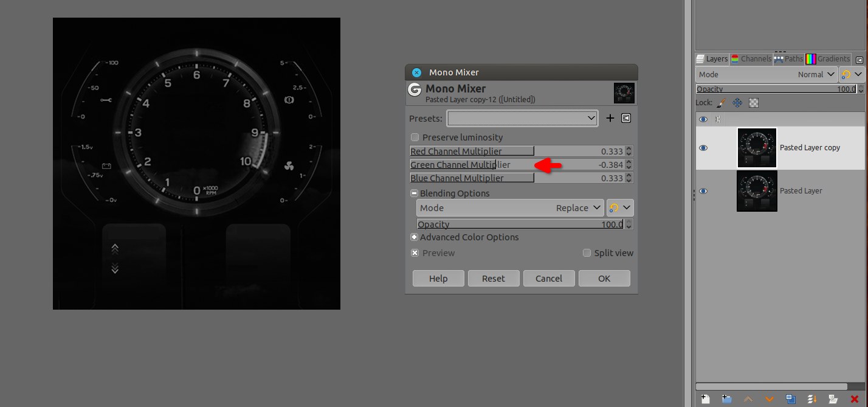Click the layers header eye column icon
Image resolution: width=868 pixels, height=407 pixels.
[703, 119]
